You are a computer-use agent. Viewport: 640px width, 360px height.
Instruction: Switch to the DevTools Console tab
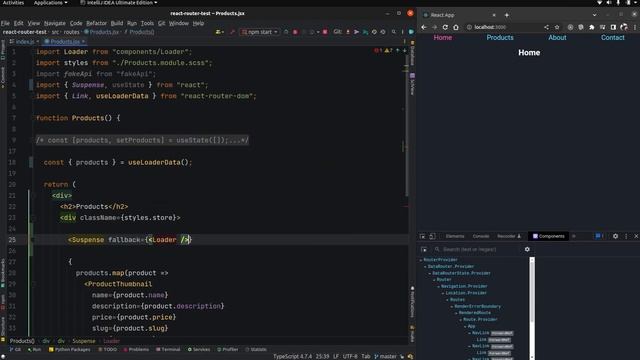point(481,236)
